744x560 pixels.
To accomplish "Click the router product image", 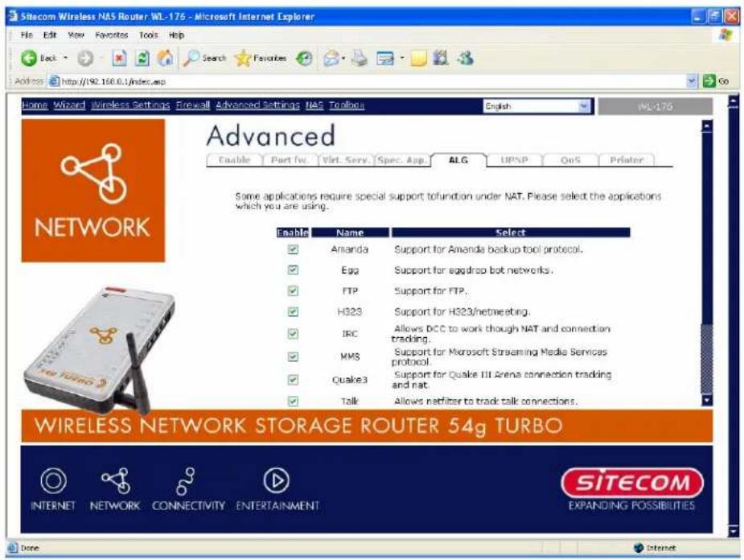I will [x=100, y=350].
